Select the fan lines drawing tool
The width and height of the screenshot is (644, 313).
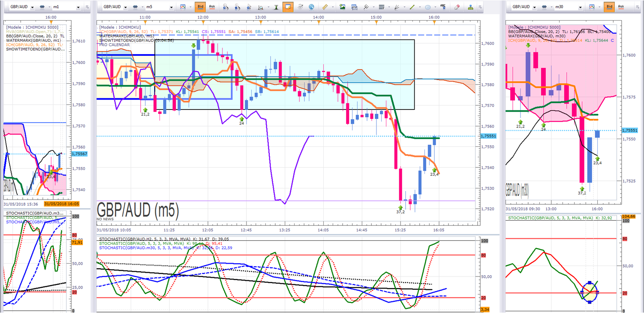point(397,7)
